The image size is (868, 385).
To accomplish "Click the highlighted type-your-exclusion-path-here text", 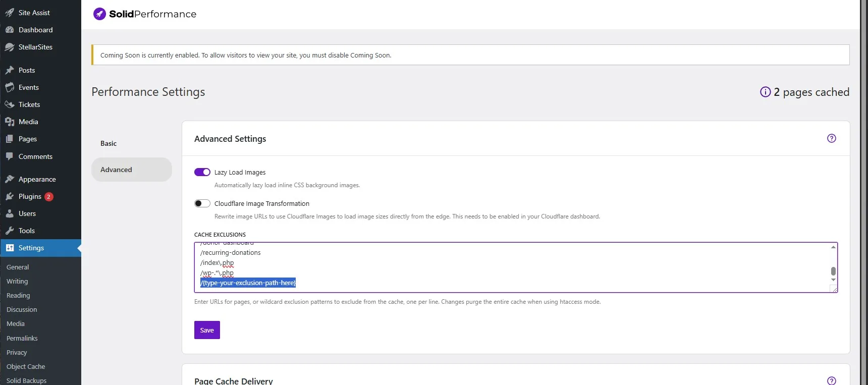I will coord(248,283).
